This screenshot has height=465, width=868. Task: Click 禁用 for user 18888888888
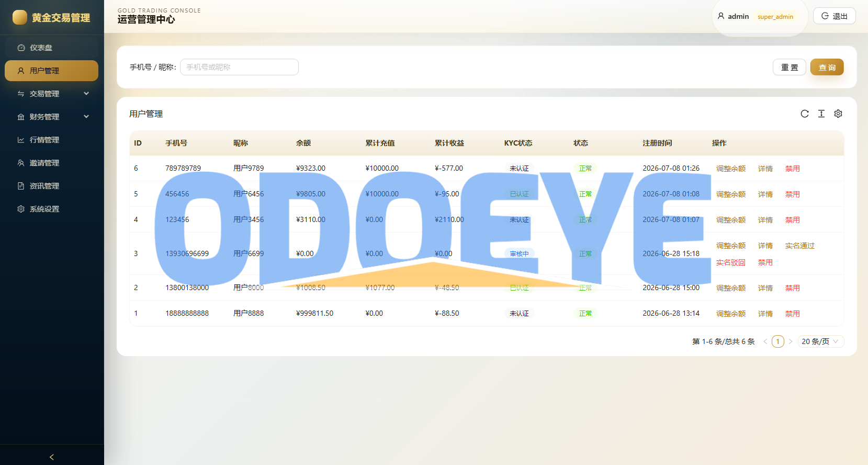792,314
